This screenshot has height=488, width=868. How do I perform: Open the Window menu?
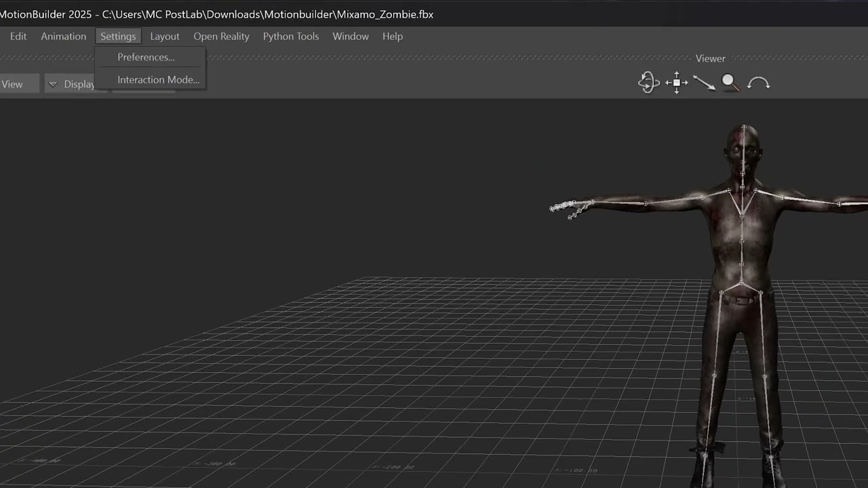pyautogui.click(x=351, y=37)
